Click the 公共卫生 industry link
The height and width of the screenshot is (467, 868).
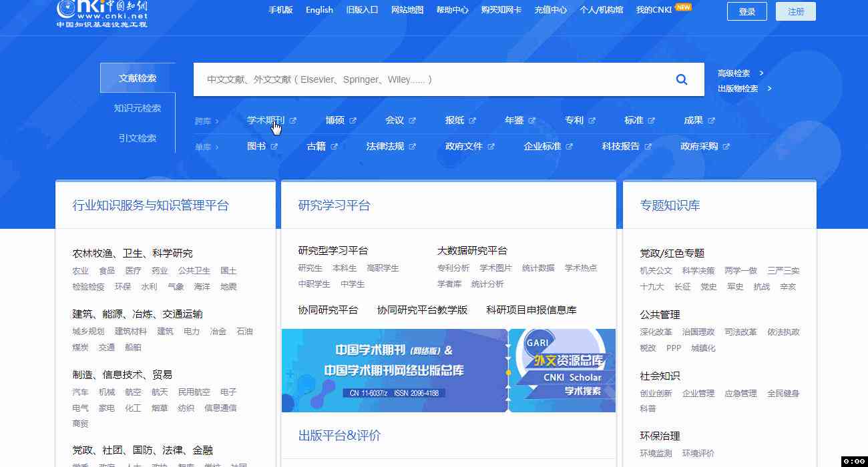tap(194, 271)
